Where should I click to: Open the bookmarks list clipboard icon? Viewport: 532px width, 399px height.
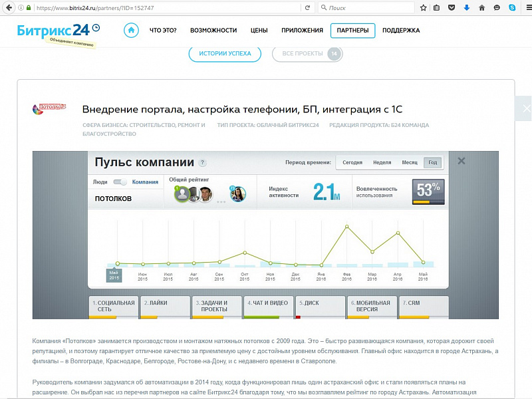437,7
